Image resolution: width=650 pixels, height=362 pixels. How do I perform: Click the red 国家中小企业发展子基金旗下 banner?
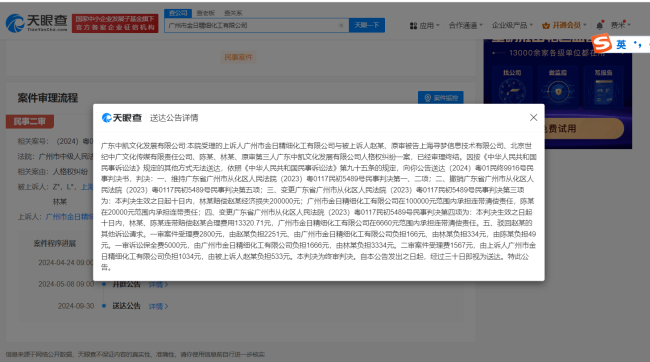(115, 23)
